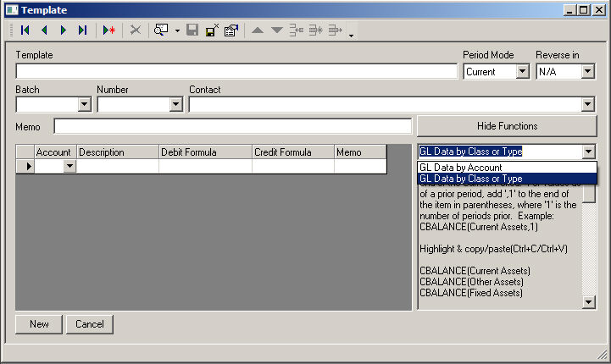Click the move row down triangle icon
The width and height of the screenshot is (611, 364).
point(276,30)
